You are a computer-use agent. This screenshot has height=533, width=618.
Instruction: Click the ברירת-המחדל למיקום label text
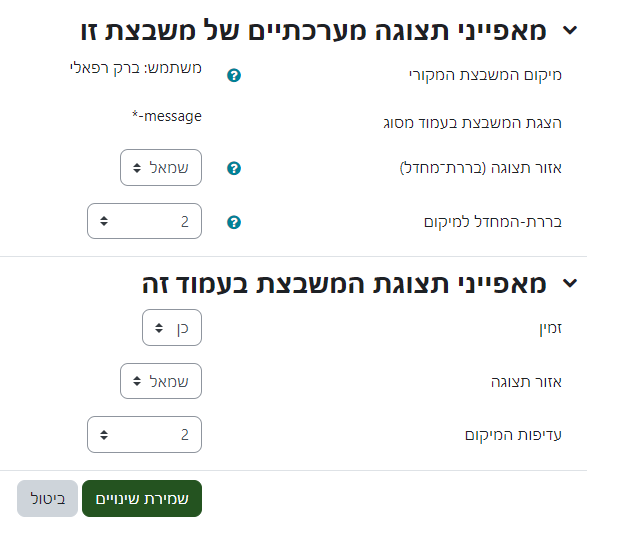[x=495, y=222]
